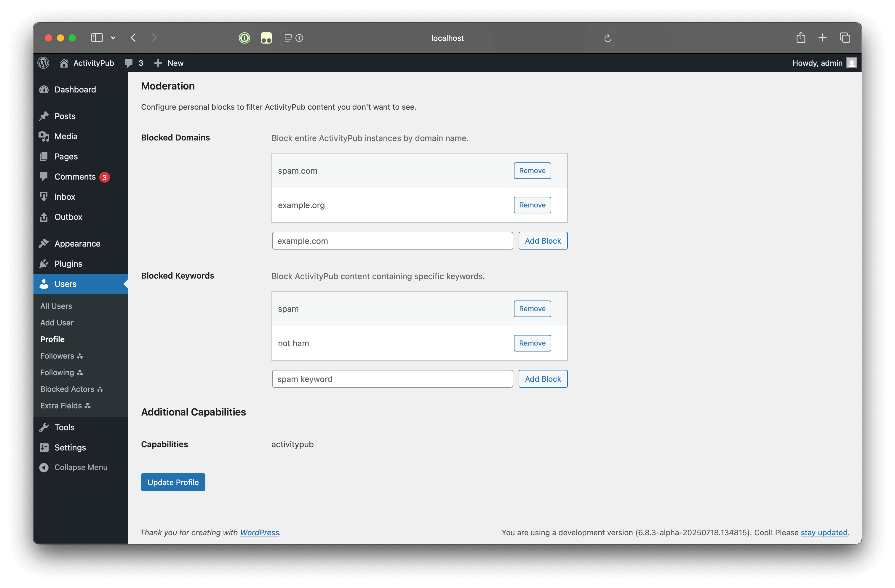Expand the sidebar dropdown chevron
This screenshot has height=588, width=895.
coord(113,38)
